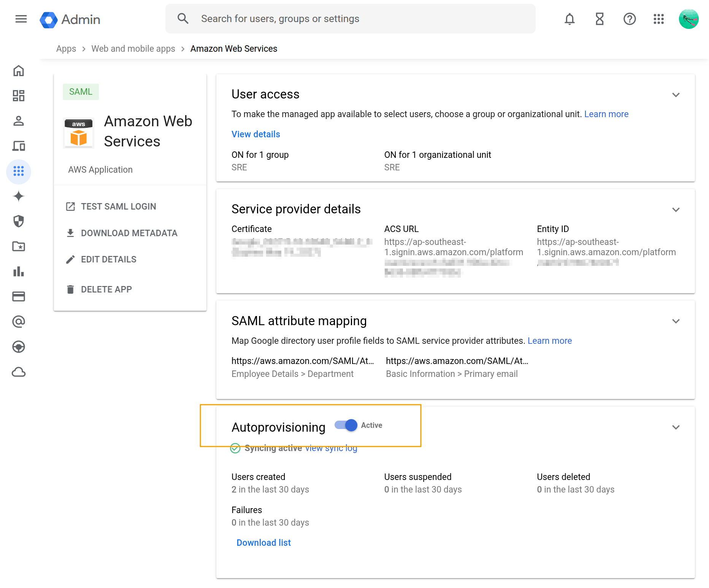Open the account profile avatar
709x588 pixels.
(688, 19)
